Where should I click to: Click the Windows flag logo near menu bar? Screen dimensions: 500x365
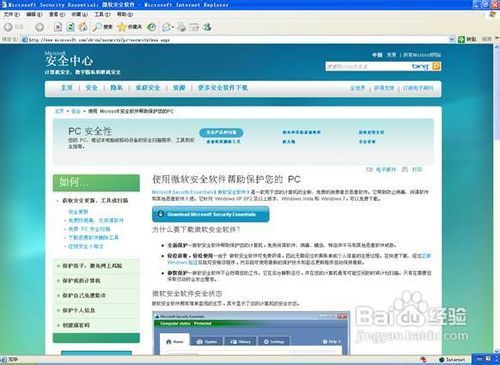click(492, 14)
